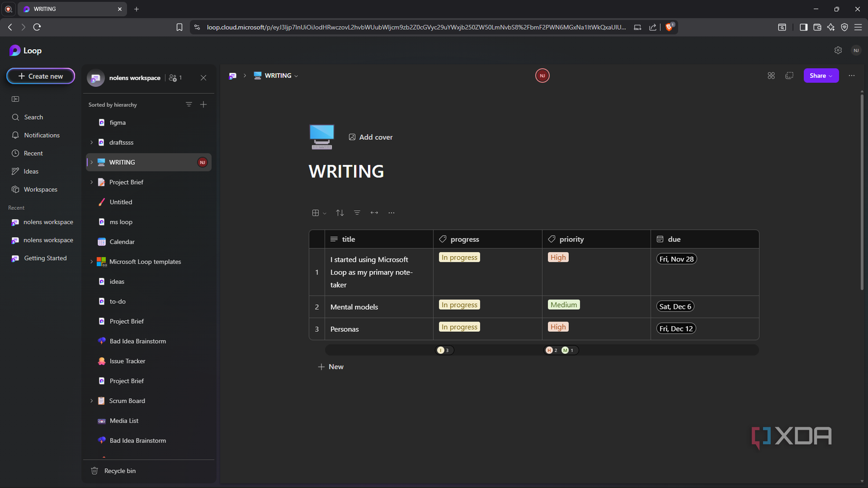The image size is (868, 488).
Task: Click the browser address bar
Action: point(416,27)
